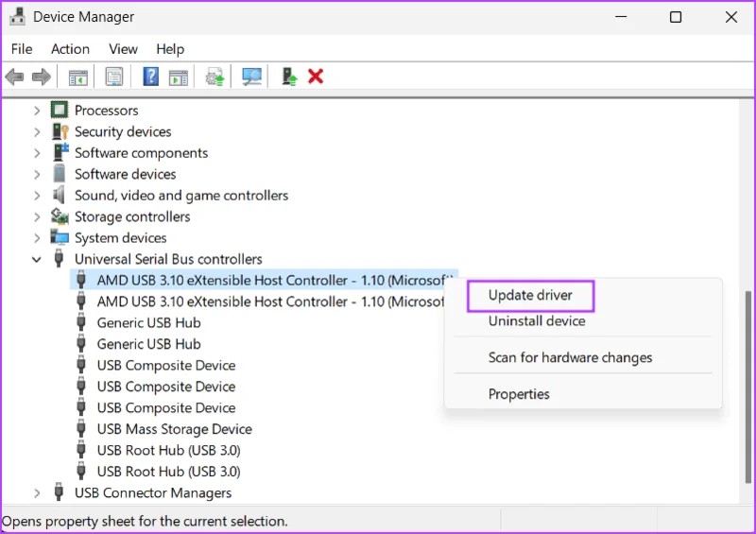Expand the System devices category
Screen dimensions: 756x534
(37, 238)
